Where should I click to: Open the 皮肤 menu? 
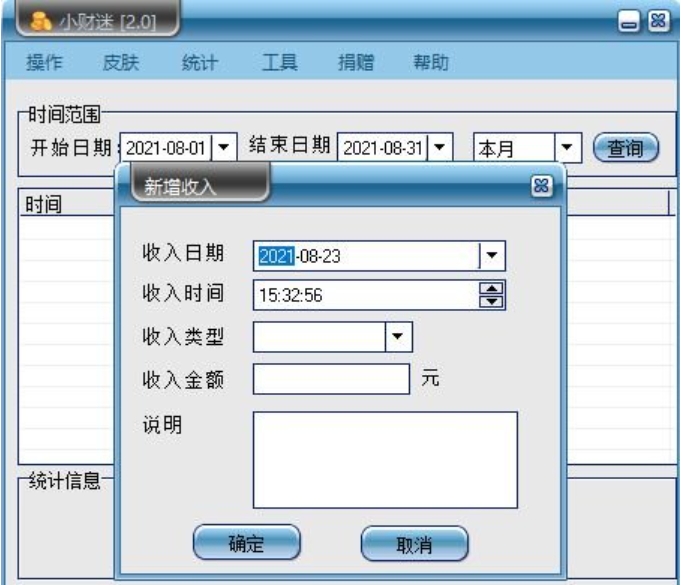point(121,63)
